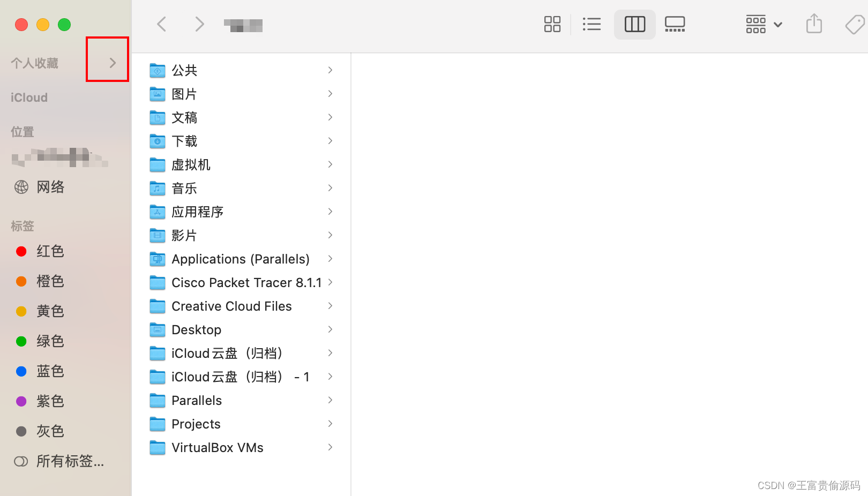Close the Finder window

[x=21, y=25]
